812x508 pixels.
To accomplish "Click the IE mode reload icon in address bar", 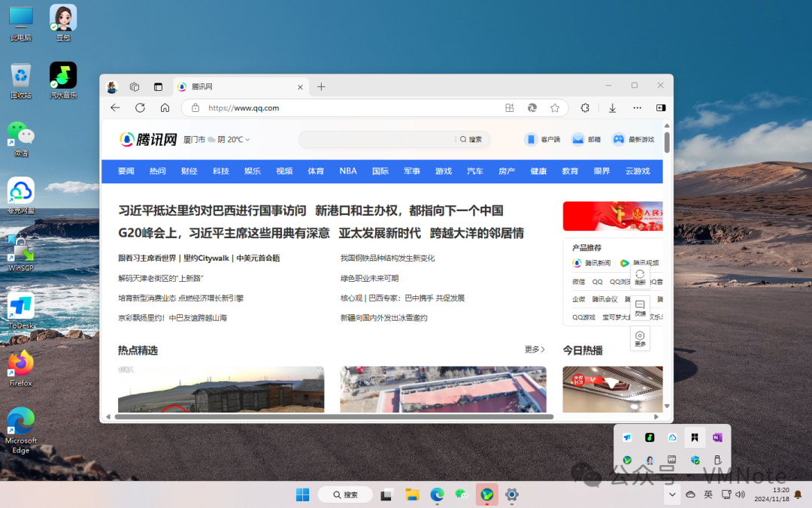I will [x=532, y=107].
